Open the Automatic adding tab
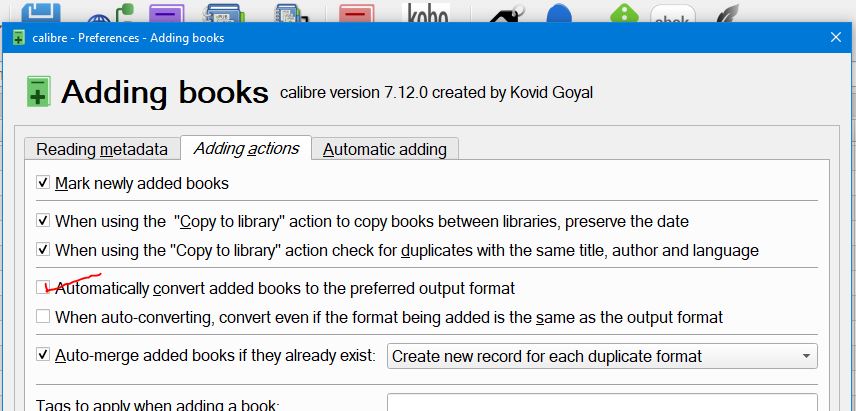Screen dimensions: 856x411 [x=384, y=149]
